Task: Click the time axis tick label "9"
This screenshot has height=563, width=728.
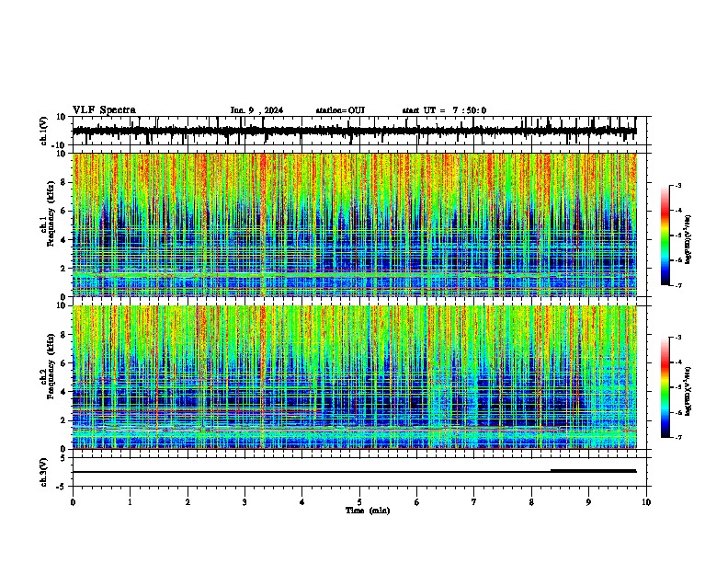Action: [x=588, y=502]
